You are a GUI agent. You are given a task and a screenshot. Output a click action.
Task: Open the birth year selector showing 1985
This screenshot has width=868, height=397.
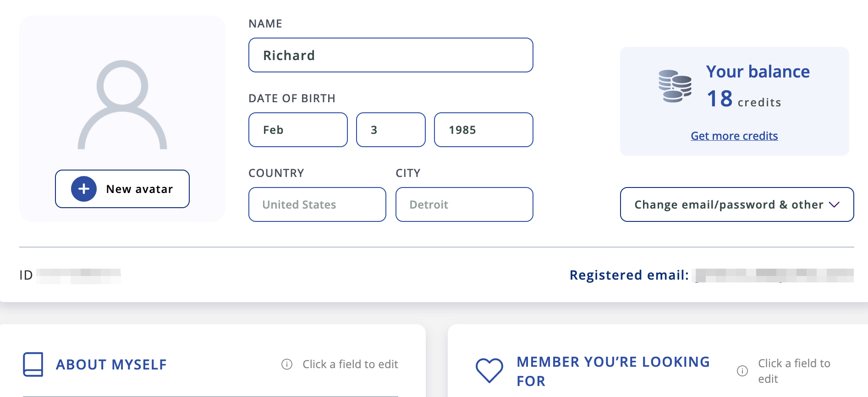point(483,130)
